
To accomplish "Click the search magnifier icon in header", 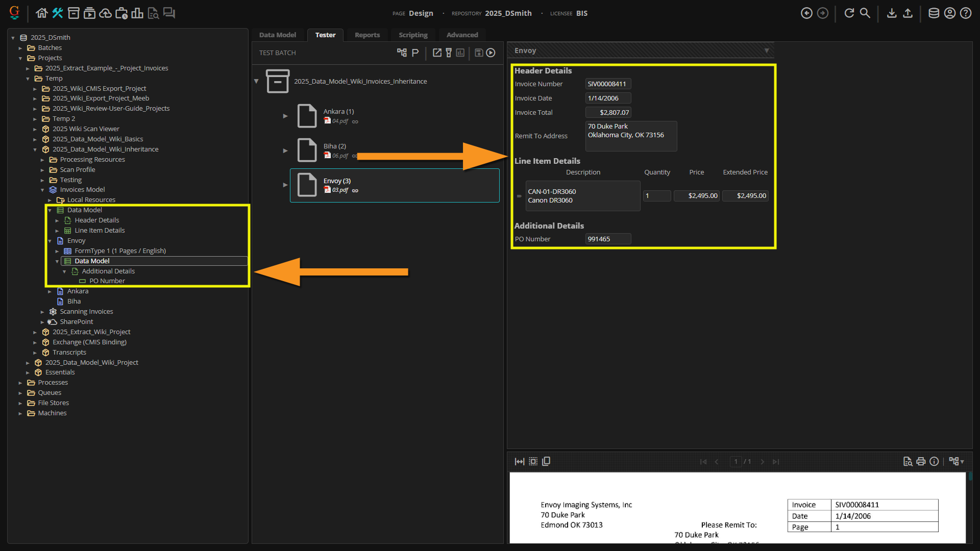I will [865, 13].
